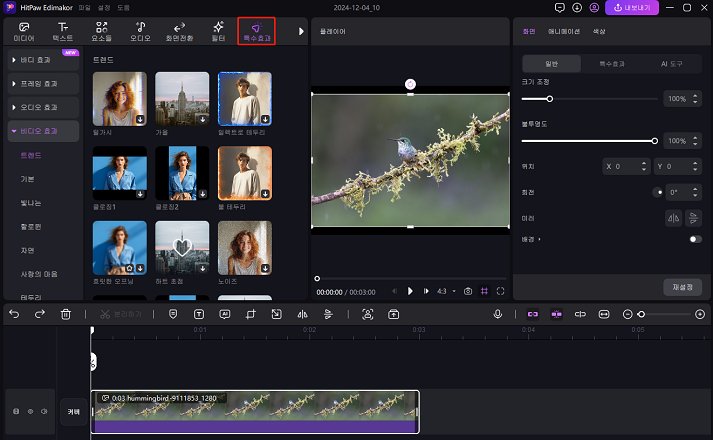Viewport: 713px width, 440px height.
Task: Click the speed lines icon in timeline toolbar
Action: [x=328, y=314]
